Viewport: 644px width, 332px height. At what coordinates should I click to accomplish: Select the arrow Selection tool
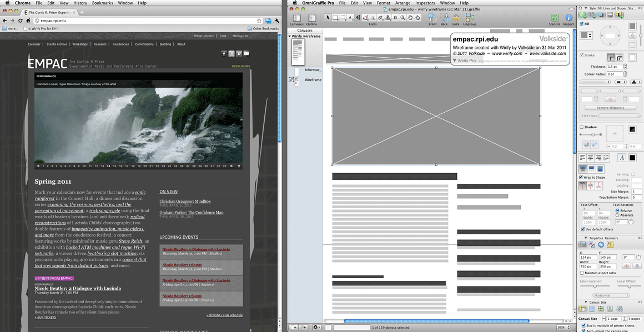click(328, 17)
